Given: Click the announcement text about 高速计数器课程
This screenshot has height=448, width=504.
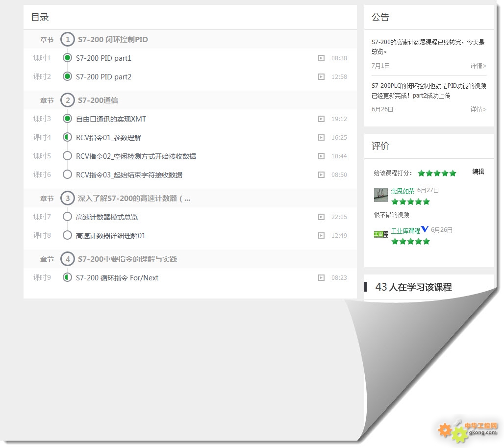Looking at the screenshot, I should tap(428, 47).
